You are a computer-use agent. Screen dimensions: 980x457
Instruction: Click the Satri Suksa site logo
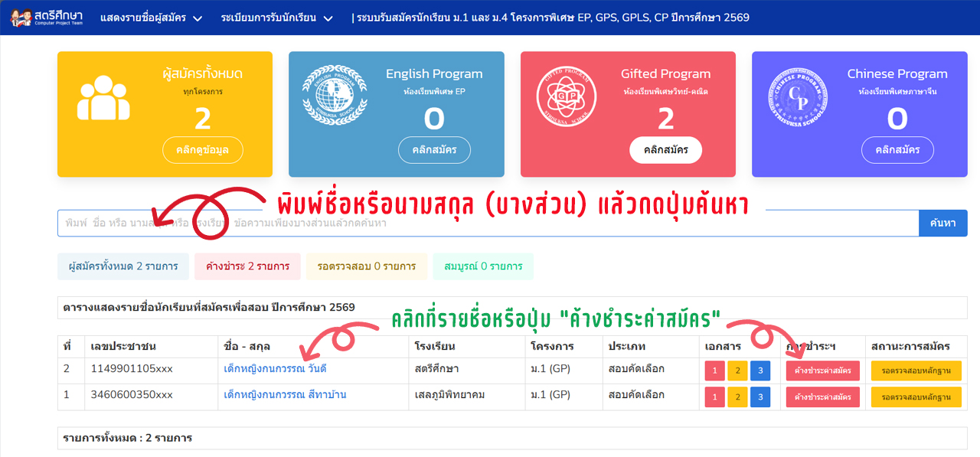point(47,17)
